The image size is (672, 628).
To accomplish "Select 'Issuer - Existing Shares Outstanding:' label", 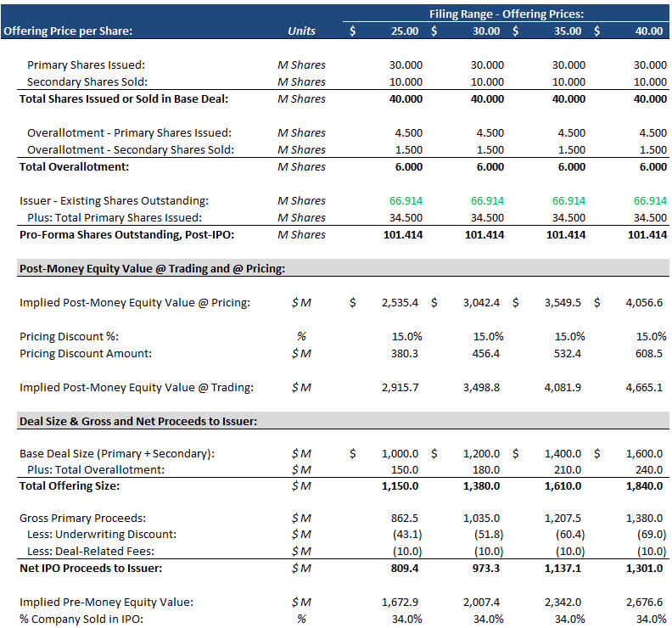I will [114, 200].
